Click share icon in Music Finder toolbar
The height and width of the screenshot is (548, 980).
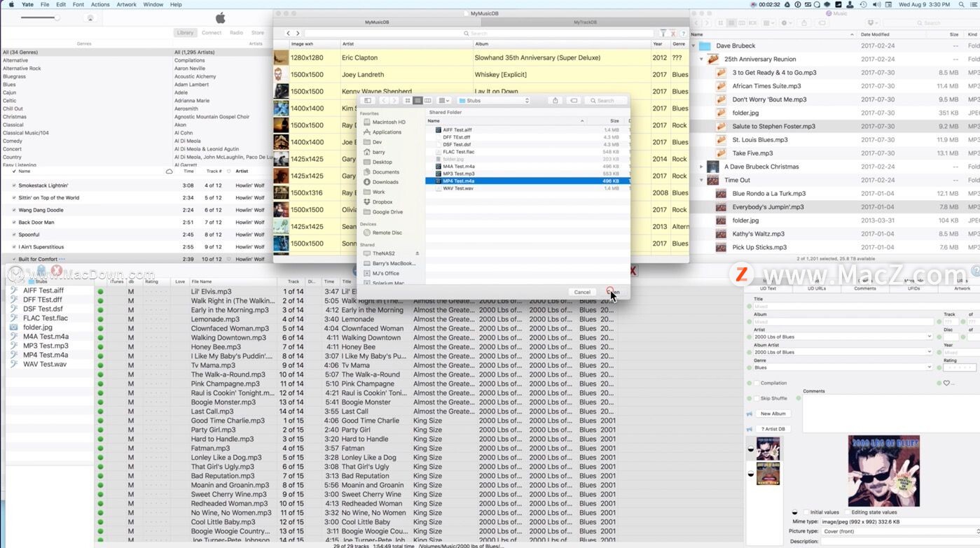tap(804, 23)
